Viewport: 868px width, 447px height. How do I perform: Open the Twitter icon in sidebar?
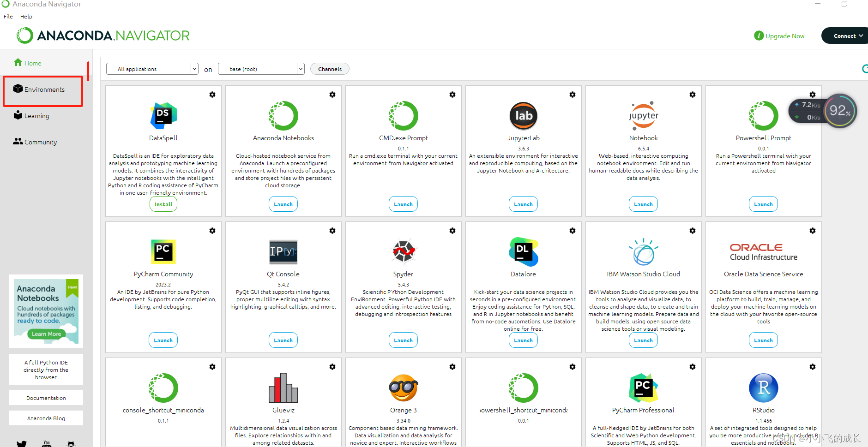[x=22, y=444]
